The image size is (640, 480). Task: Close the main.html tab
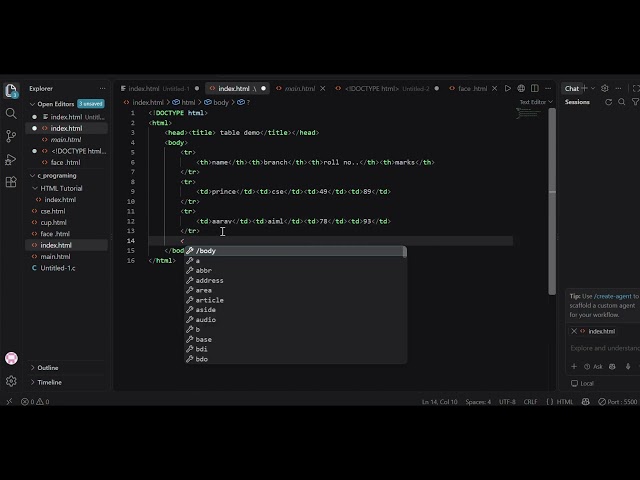pos(322,88)
